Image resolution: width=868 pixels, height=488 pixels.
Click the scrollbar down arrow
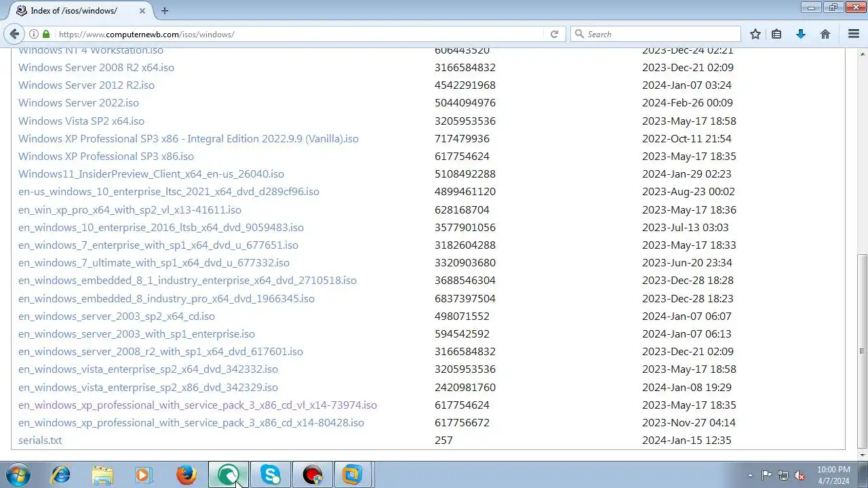863,455
